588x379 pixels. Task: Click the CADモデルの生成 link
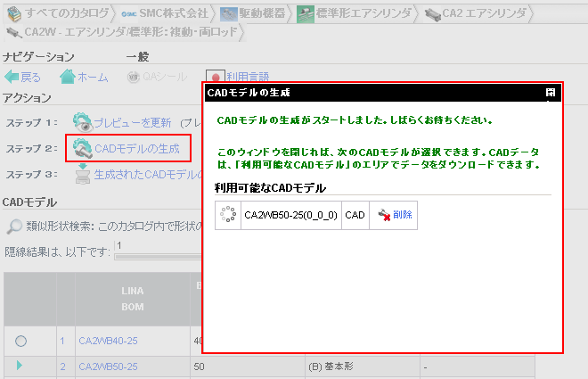point(136,147)
